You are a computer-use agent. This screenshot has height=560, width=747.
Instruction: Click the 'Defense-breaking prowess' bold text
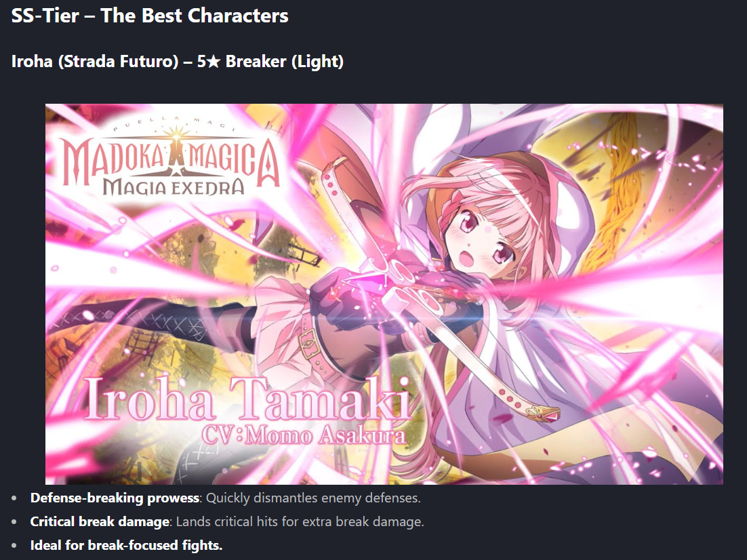[x=115, y=498]
